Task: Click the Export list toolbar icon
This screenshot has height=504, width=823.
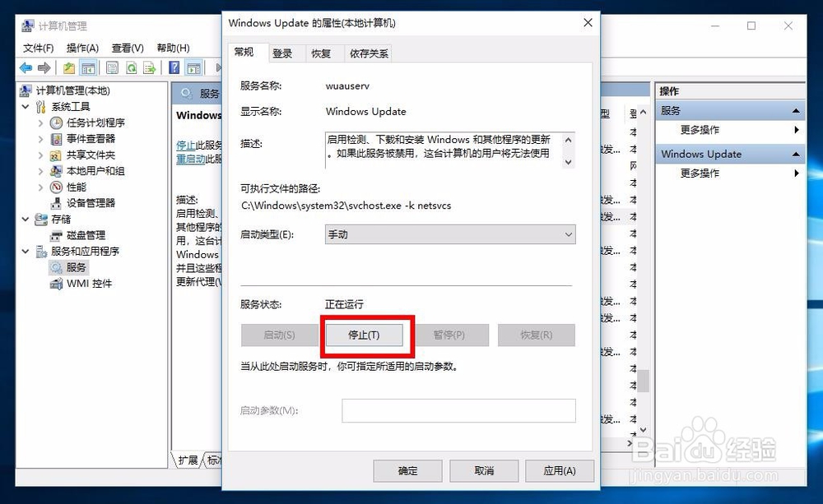Action: pyautogui.click(x=150, y=67)
